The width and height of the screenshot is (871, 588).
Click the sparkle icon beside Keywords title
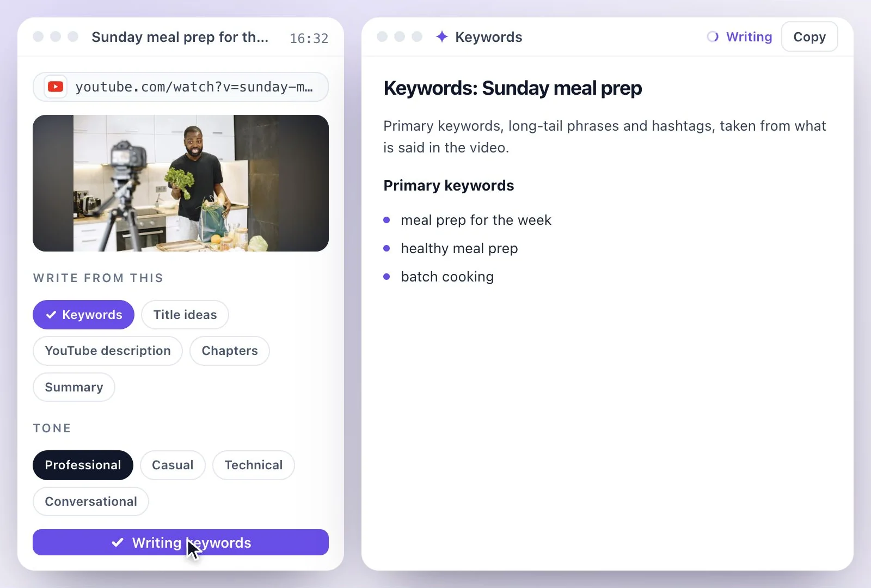(442, 36)
